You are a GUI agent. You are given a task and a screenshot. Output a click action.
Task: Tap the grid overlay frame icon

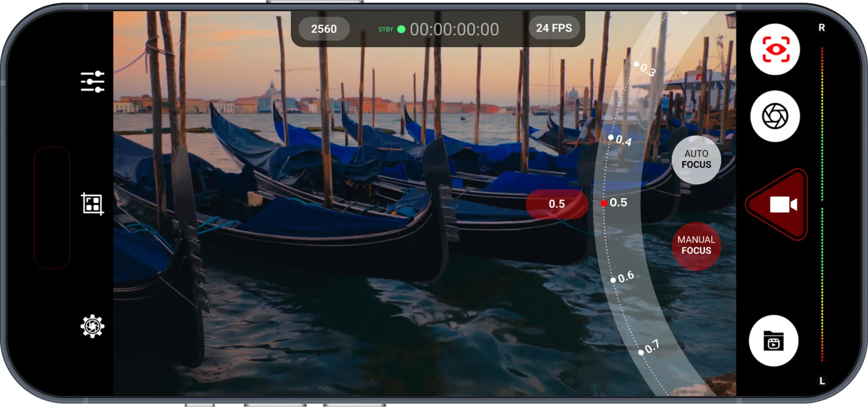[x=93, y=204]
